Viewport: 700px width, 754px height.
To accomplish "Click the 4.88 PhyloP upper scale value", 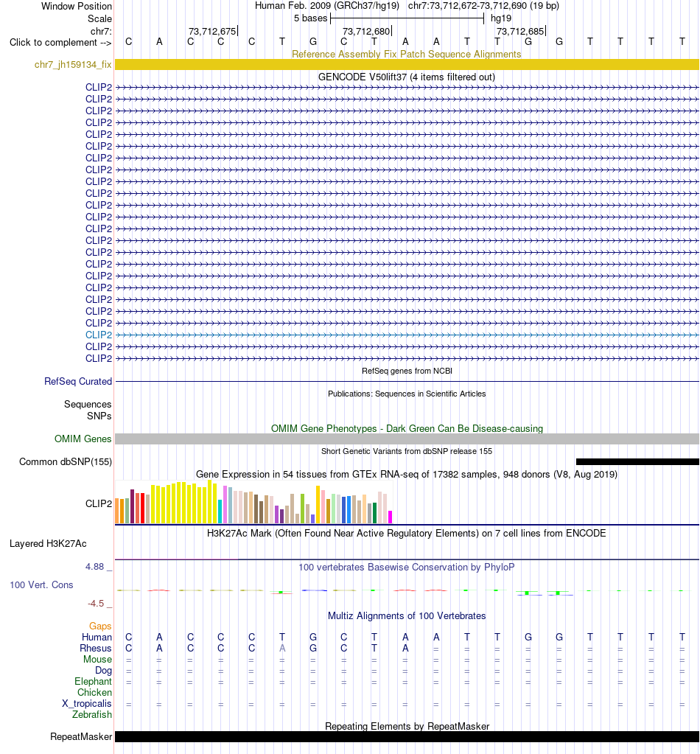I will [x=95, y=567].
